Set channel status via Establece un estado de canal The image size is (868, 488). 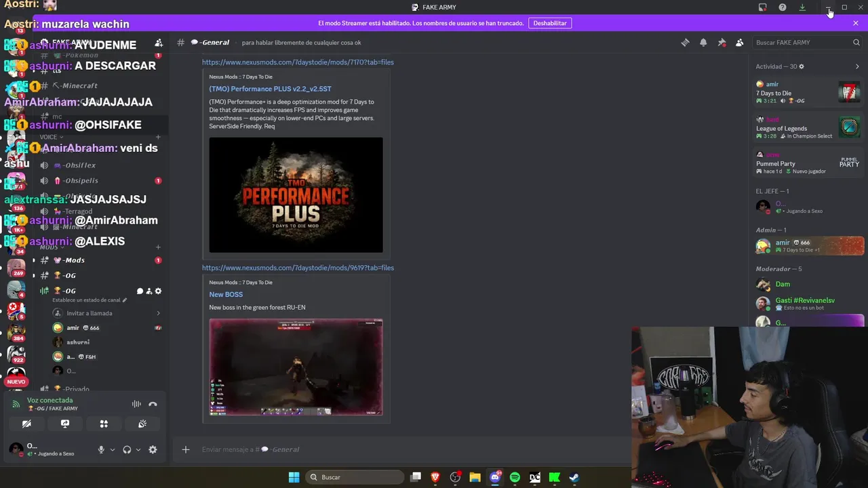click(x=90, y=300)
